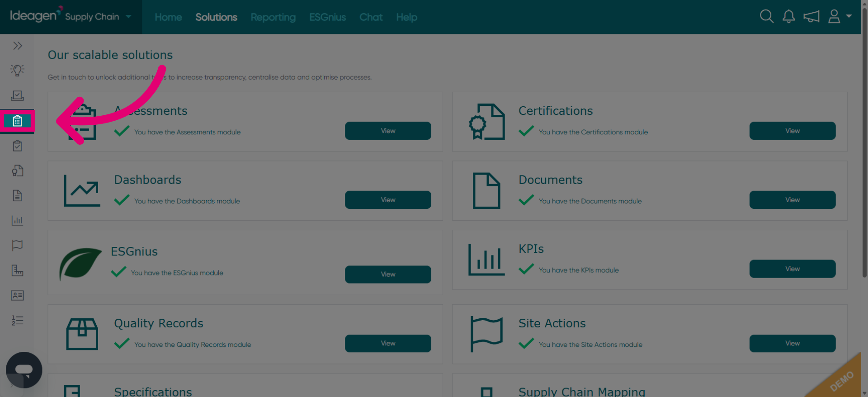The image size is (868, 397).
Task: Open the ESGnius menu item
Action: click(x=327, y=17)
